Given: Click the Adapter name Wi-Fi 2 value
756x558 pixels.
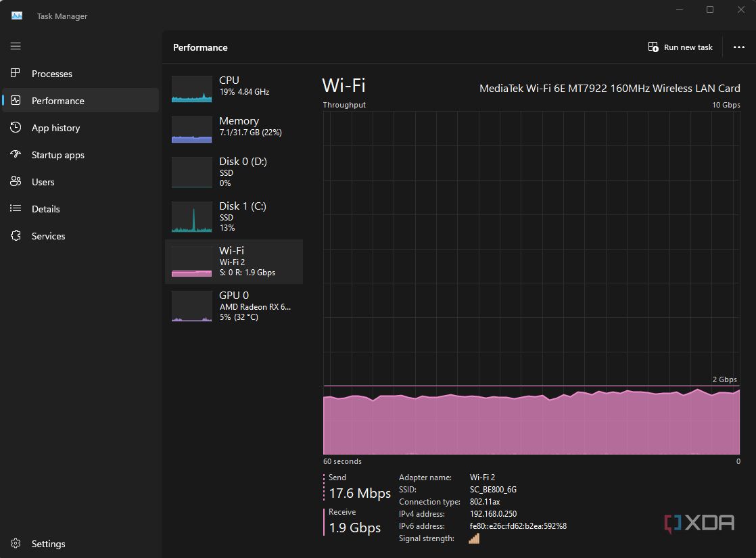Looking at the screenshot, I should click(x=482, y=477).
